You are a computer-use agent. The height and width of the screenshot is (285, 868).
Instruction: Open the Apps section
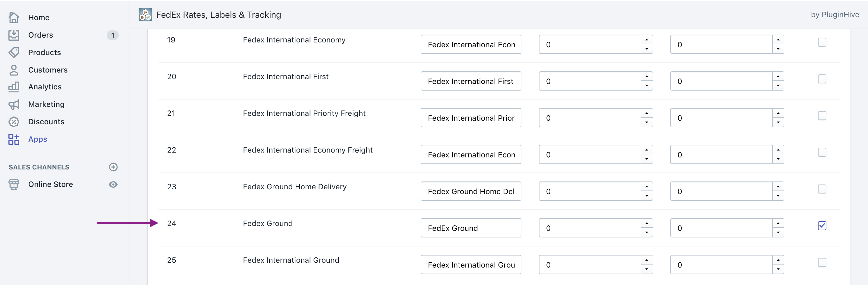coord(37,139)
